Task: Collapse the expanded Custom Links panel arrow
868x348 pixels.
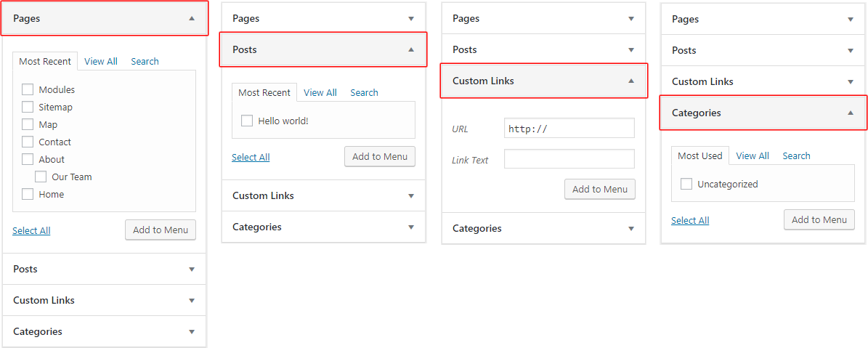Action: point(631,81)
